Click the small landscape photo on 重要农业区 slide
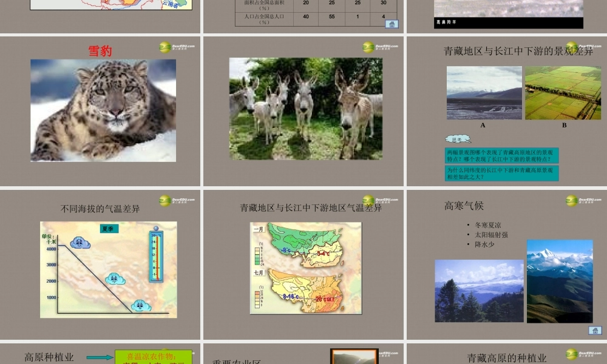607x364 pixels. [354, 356]
